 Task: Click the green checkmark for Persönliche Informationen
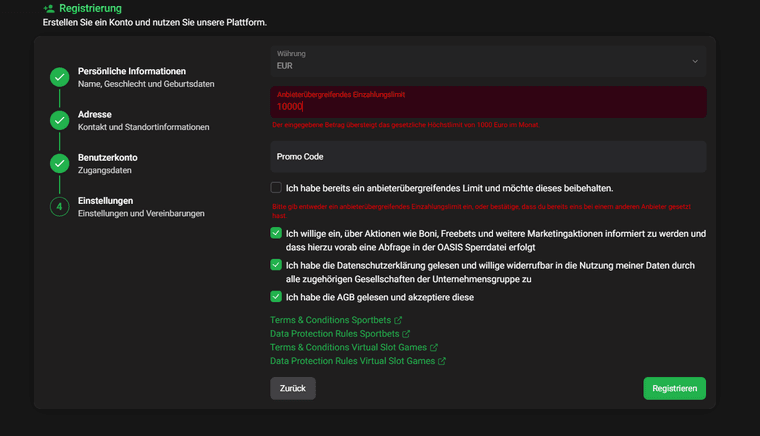[x=59, y=77]
